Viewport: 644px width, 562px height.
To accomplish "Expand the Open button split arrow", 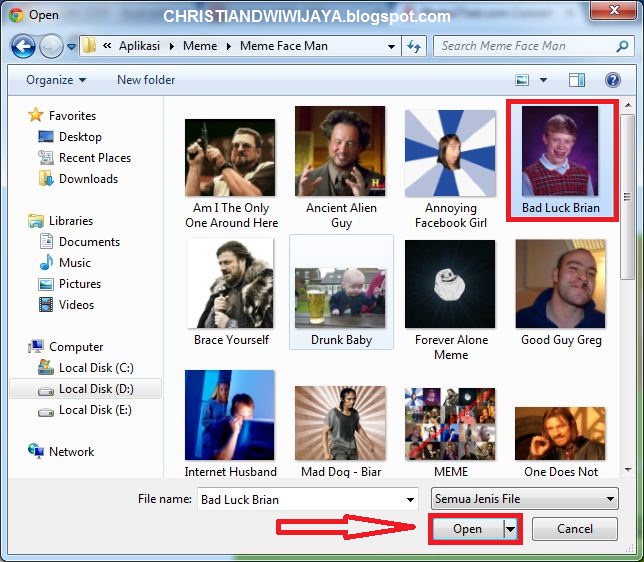I will tap(510, 529).
